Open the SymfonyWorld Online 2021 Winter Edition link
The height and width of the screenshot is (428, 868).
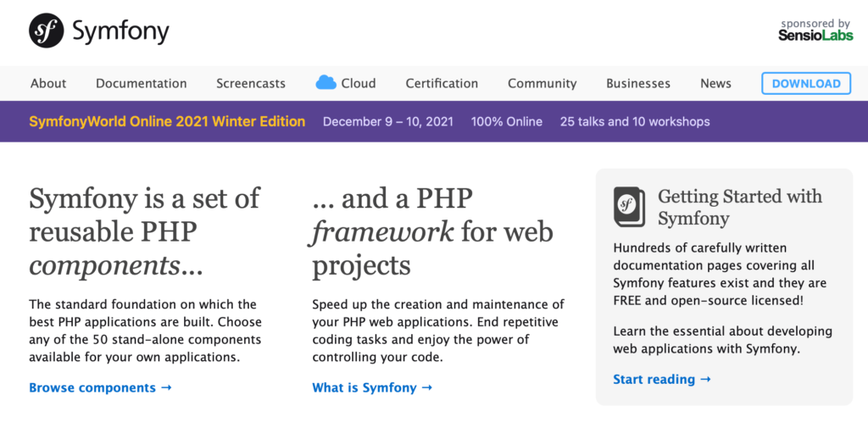tap(167, 121)
